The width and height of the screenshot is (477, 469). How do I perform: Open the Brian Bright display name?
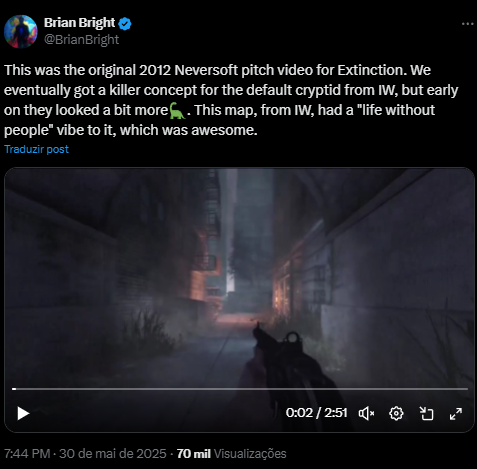79,23
